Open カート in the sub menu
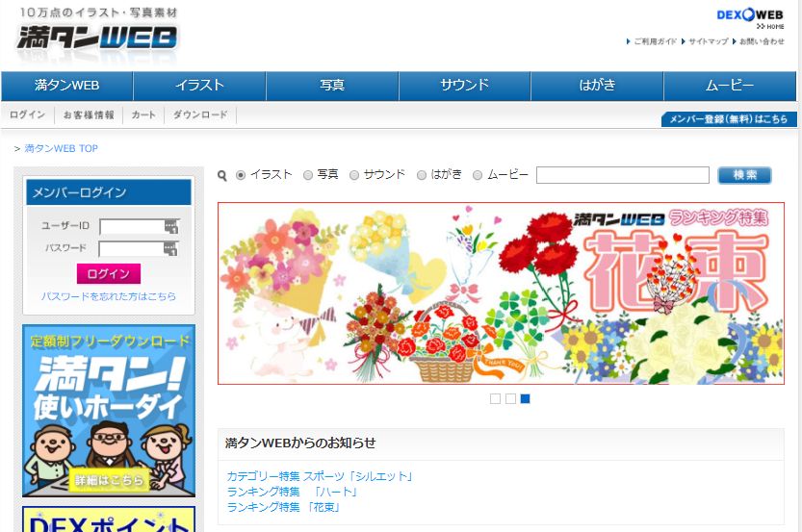 tap(143, 115)
